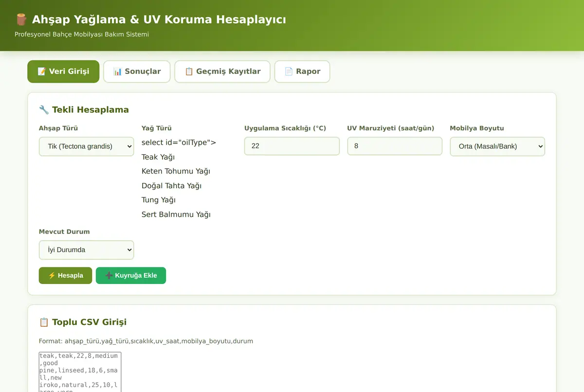The image size is (584, 392).
Task: Click the Uygulama Sıcaklığı input field
Action: tap(292, 146)
